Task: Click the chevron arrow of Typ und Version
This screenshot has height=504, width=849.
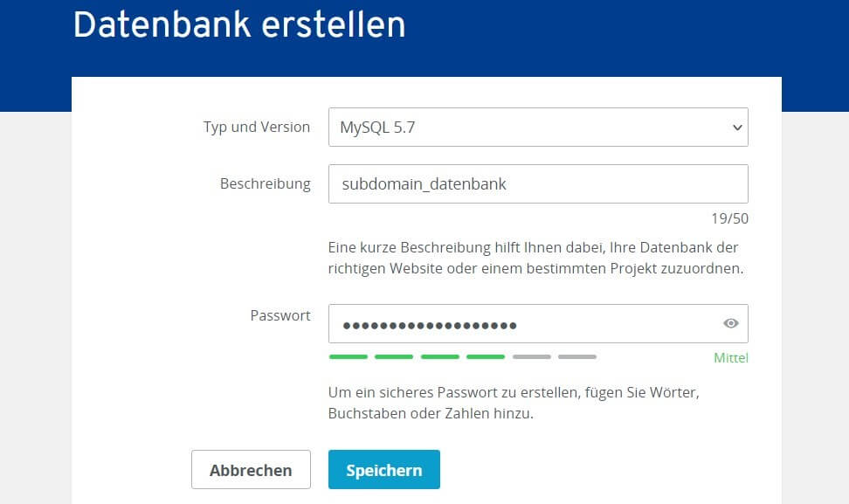Action: (737, 128)
